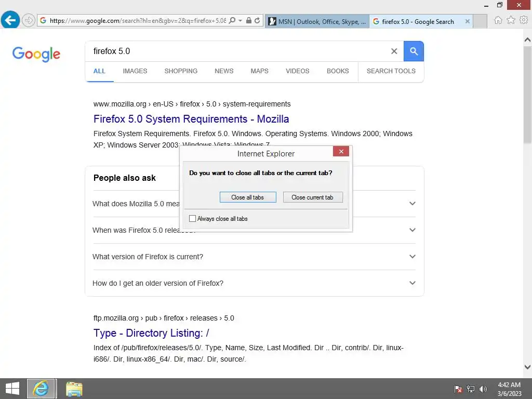Screen dimensions: 532x399
Task: Close the Internet Explorer dialog with red X
Action: tap(341, 151)
